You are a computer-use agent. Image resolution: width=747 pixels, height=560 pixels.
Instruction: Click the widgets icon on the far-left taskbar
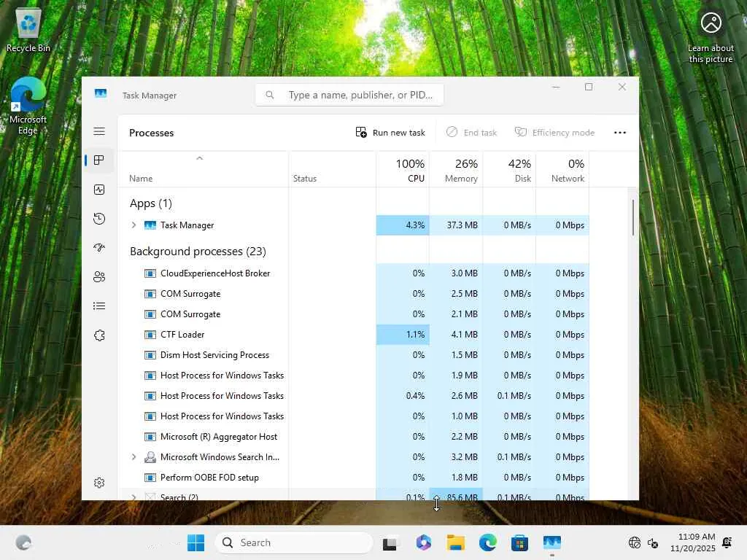point(23,542)
